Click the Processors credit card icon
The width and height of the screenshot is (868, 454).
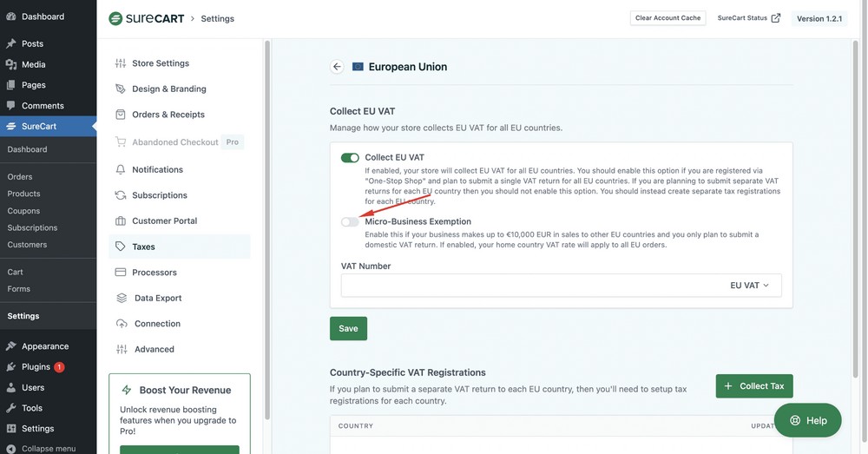click(x=120, y=272)
